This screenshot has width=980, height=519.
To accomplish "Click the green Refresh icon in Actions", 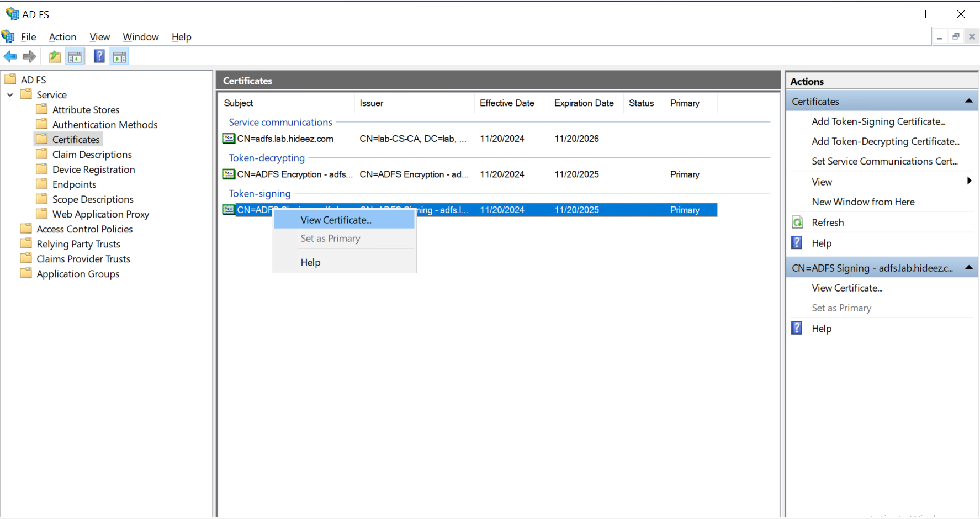I will coord(797,223).
